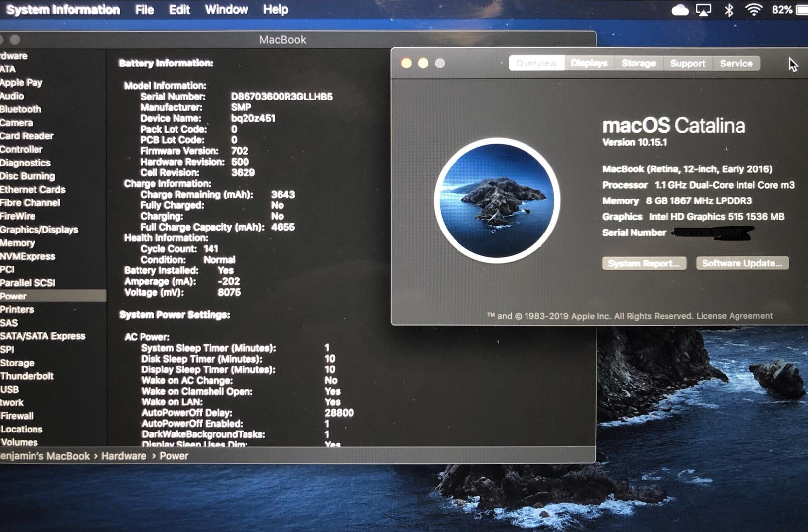808x532 pixels.
Task: Select NVMExpress in the sidebar
Action: 28,256
